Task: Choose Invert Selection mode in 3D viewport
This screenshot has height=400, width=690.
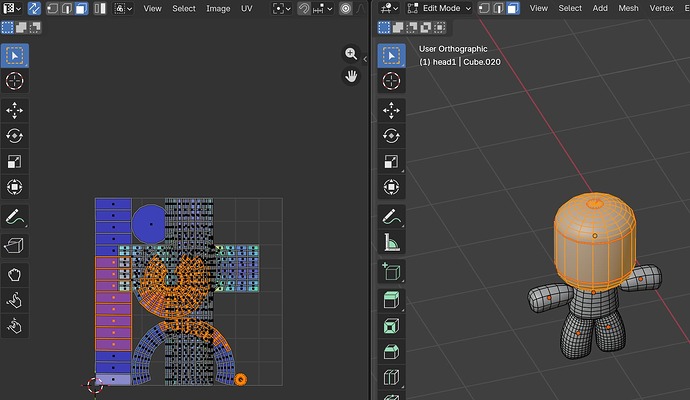Action: pyautogui.click(x=426, y=28)
